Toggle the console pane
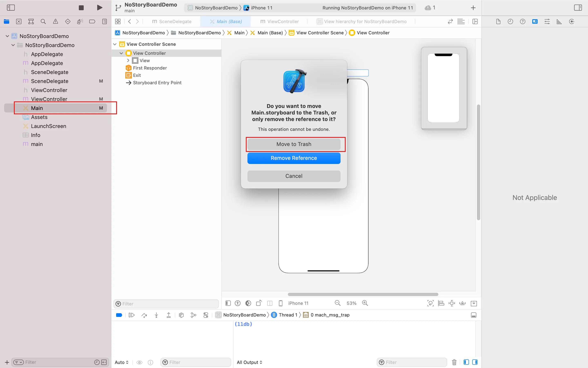The image size is (588, 368). 475,362
